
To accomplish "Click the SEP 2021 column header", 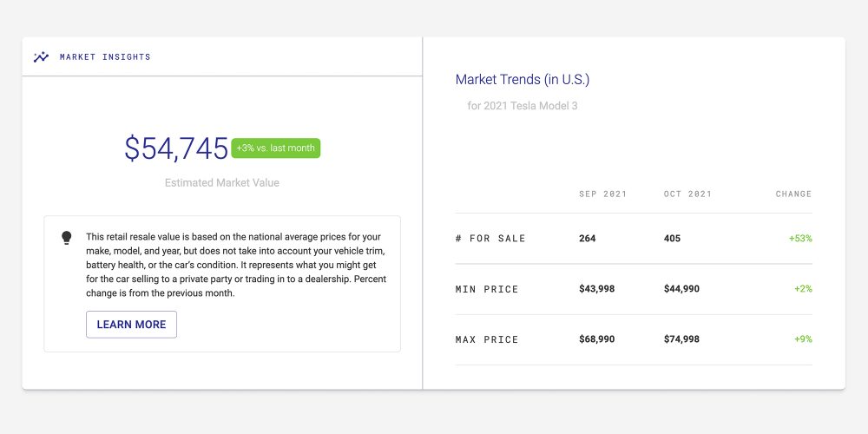I will point(602,194).
